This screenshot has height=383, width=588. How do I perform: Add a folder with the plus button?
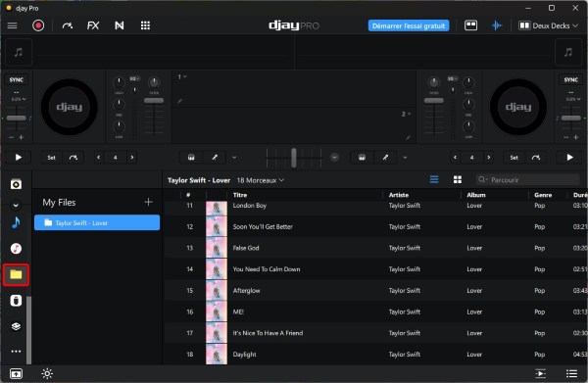point(149,202)
